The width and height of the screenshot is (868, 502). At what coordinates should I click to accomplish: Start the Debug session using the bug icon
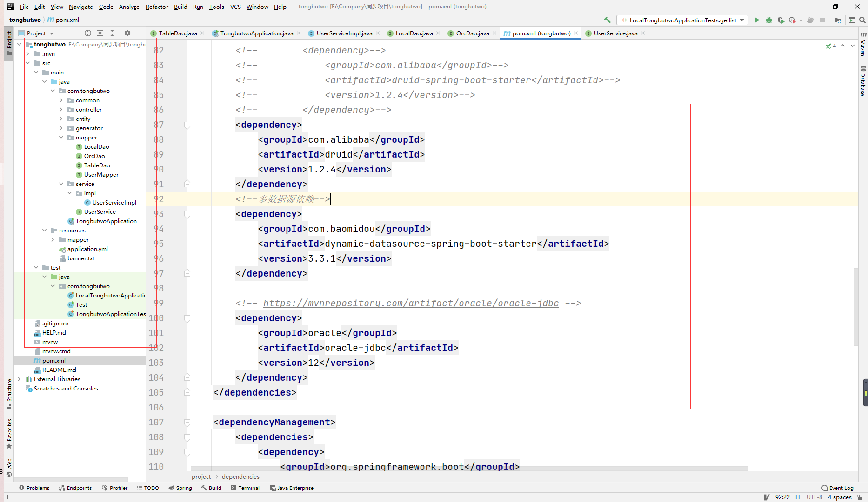[x=768, y=20]
